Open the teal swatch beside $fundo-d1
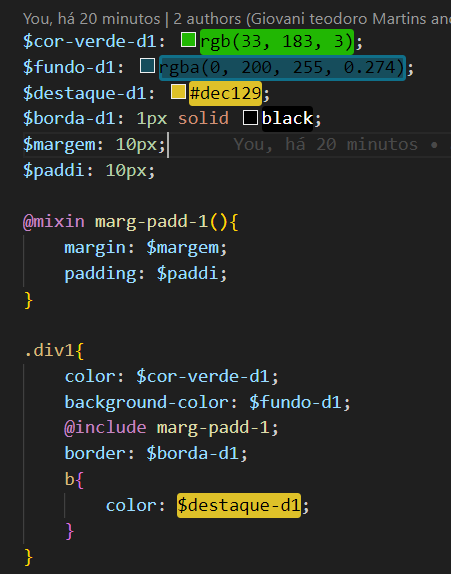 pos(148,66)
